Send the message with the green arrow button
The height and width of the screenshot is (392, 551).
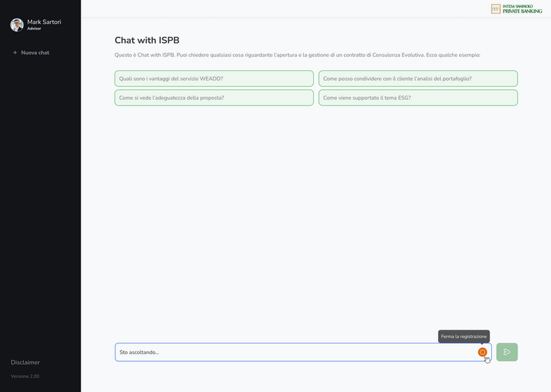(507, 352)
